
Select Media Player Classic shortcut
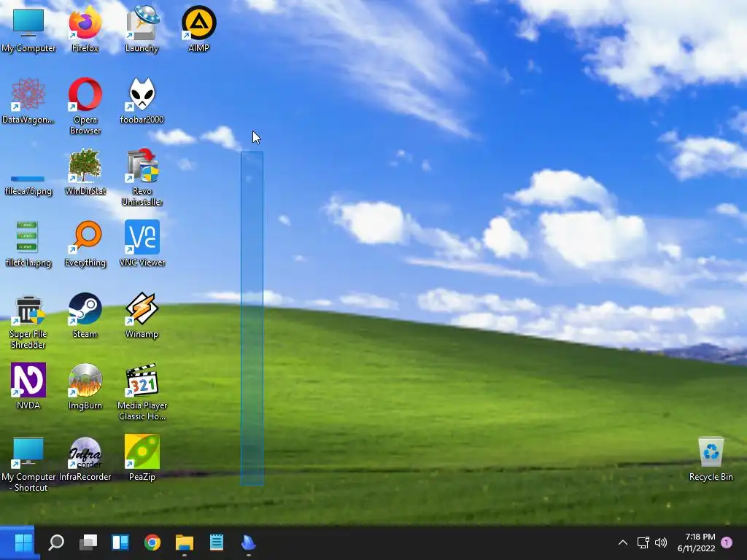(x=142, y=392)
